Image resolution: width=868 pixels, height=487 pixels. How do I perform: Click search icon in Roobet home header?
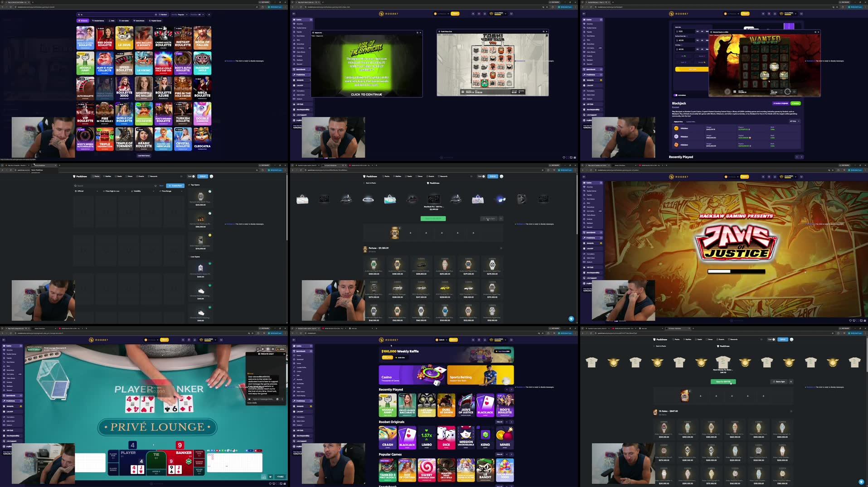tap(473, 339)
